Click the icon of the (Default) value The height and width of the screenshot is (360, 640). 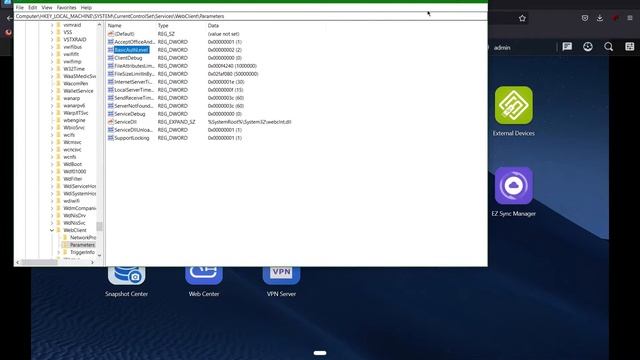pos(111,34)
